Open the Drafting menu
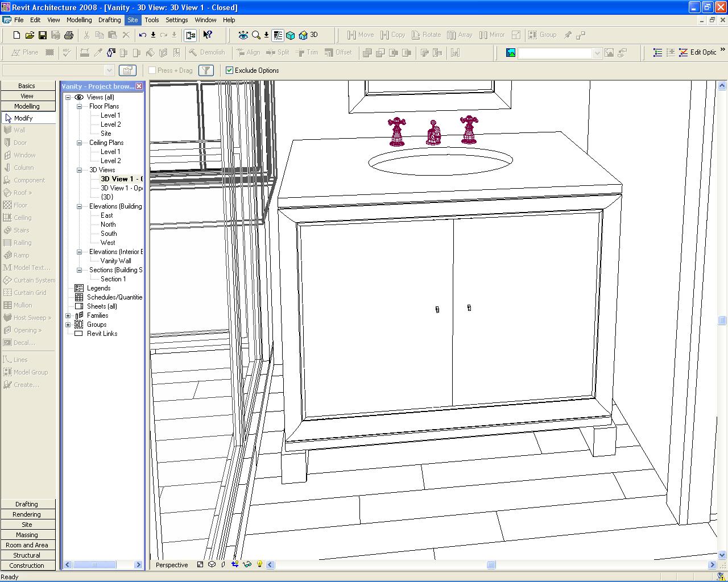Screen dimensions: 728x582 click(109, 20)
